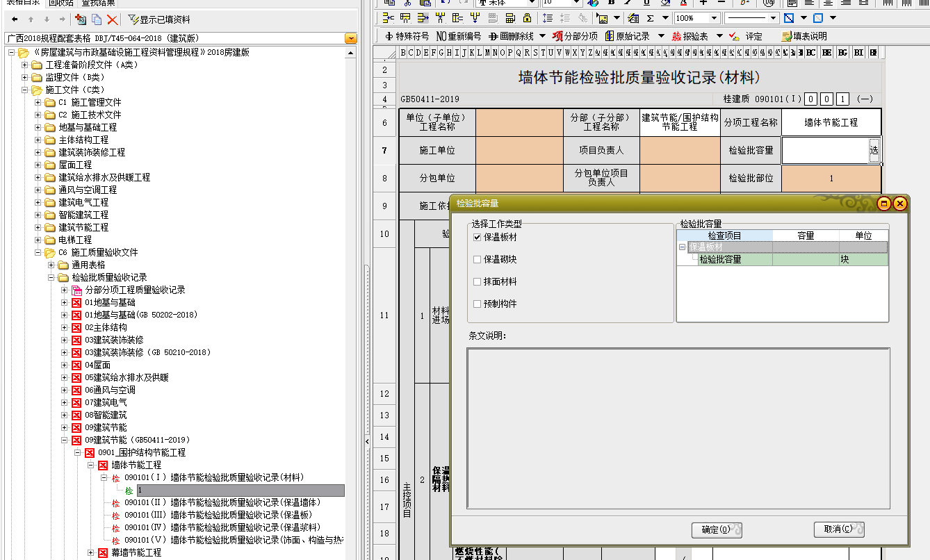Open the 原始记录 dropdown arrow
The image size is (930, 560).
[661, 36]
